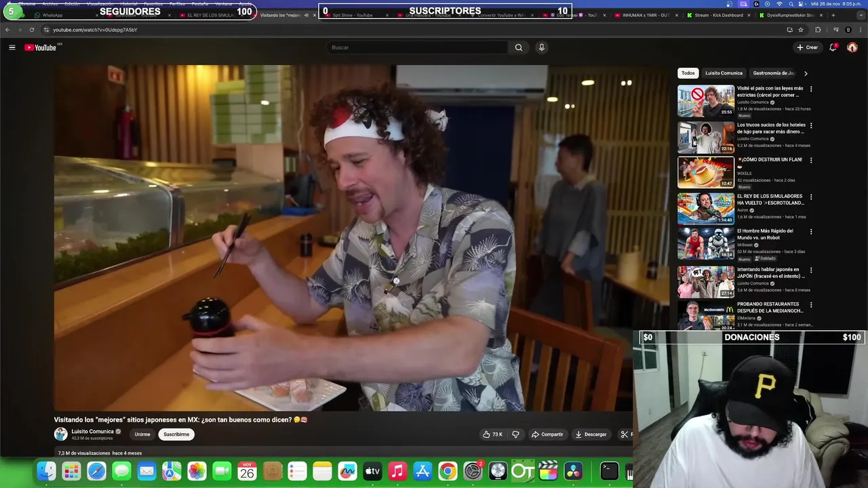Open the account avatar menu
Screen dimensions: 868x488
[x=852, y=47]
